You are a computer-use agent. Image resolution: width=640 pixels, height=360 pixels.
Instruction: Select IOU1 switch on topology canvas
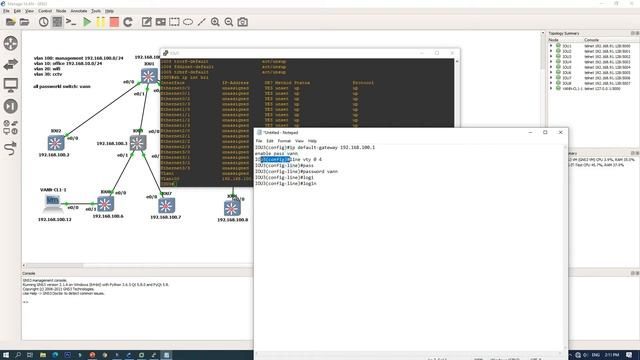click(x=149, y=76)
